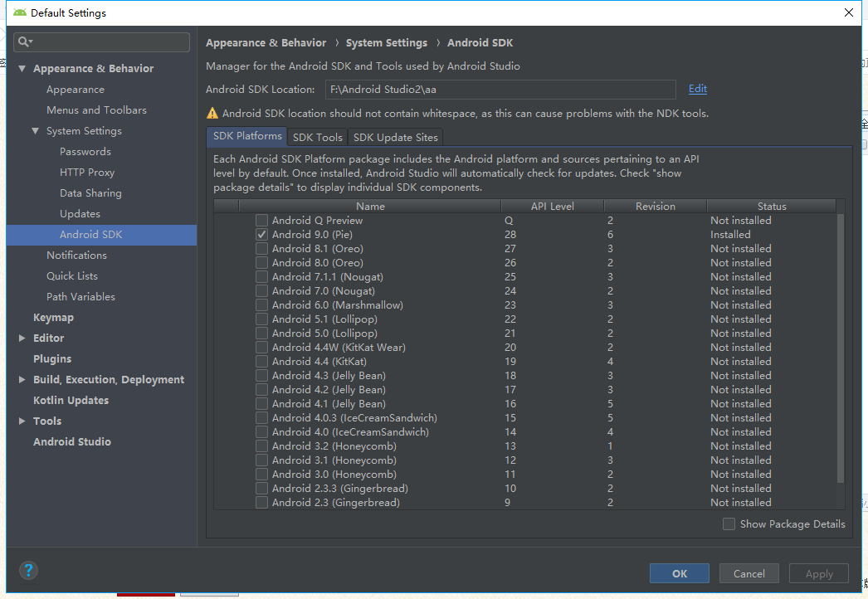Close the Default Settings dialog
Image resolution: width=868 pixels, height=599 pixels.
[x=848, y=12]
